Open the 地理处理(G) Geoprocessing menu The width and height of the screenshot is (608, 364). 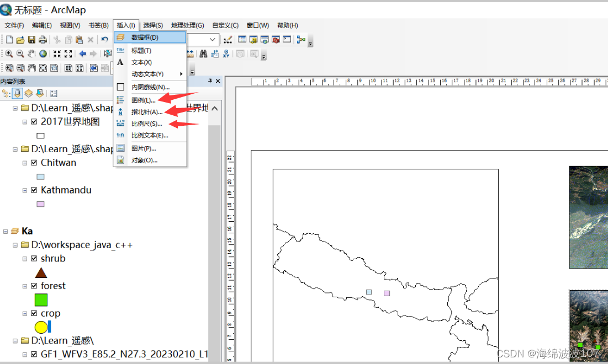188,25
